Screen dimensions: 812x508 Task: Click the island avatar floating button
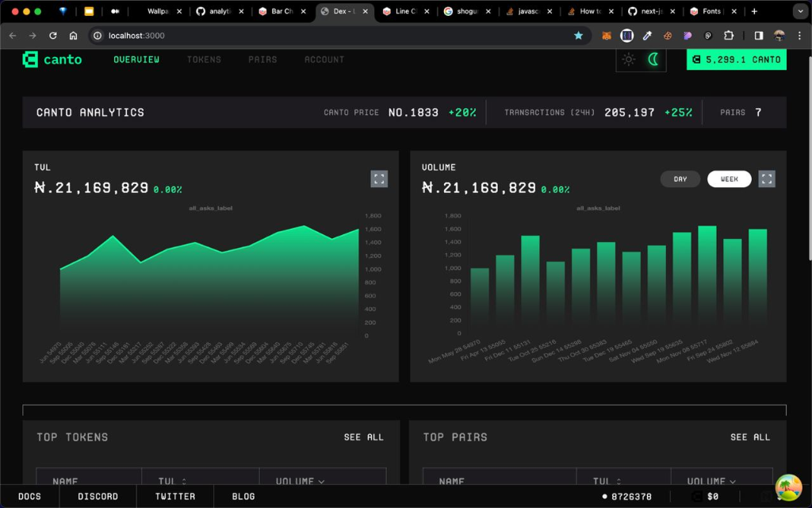click(x=788, y=487)
